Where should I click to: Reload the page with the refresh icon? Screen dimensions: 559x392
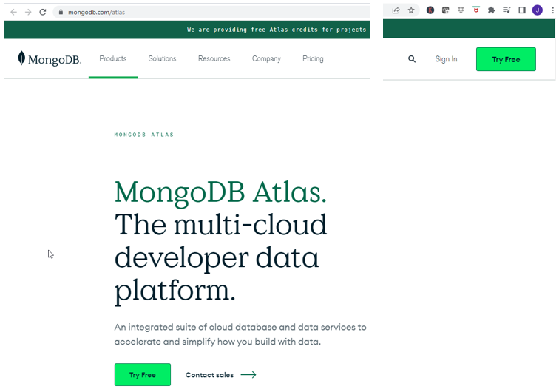point(43,12)
